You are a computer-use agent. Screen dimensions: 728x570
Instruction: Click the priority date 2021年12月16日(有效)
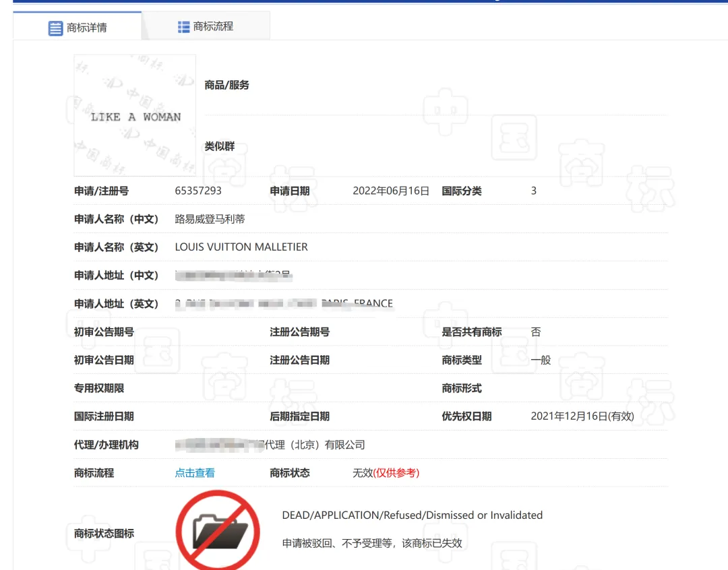click(582, 416)
